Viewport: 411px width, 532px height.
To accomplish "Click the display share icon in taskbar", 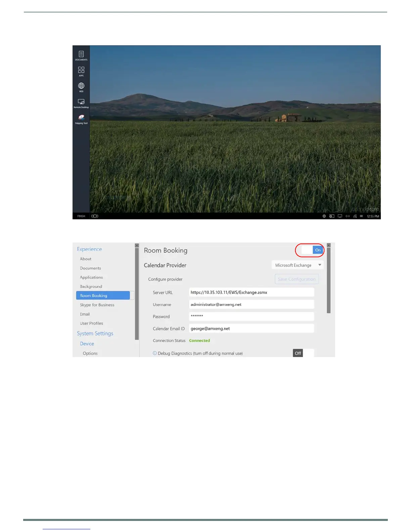I will point(340,216).
